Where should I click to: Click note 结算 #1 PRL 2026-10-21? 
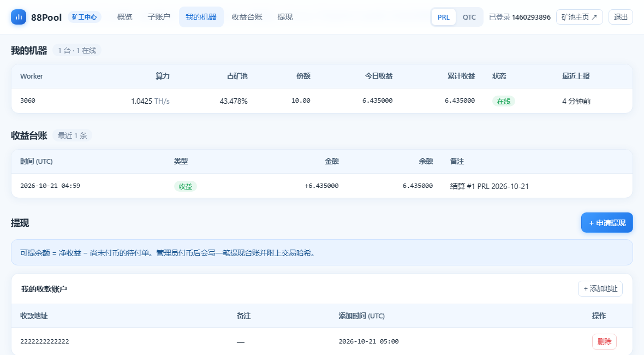[x=489, y=186]
